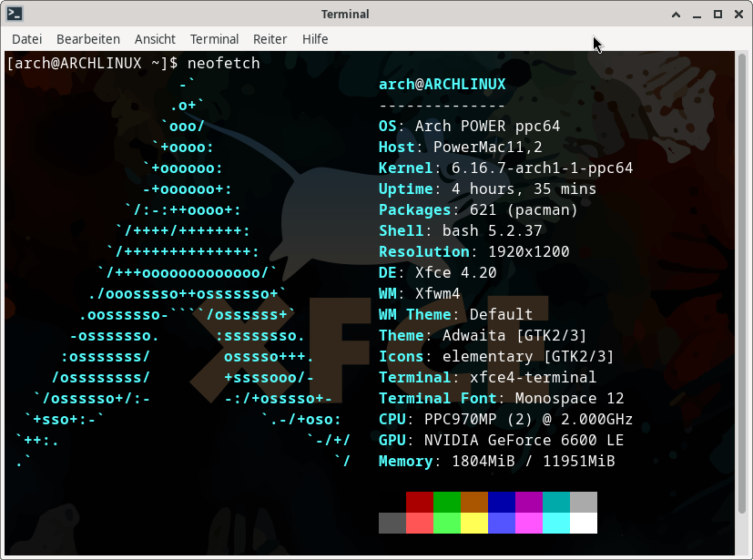
Task: Select the white color block in palette
Action: pos(583,523)
